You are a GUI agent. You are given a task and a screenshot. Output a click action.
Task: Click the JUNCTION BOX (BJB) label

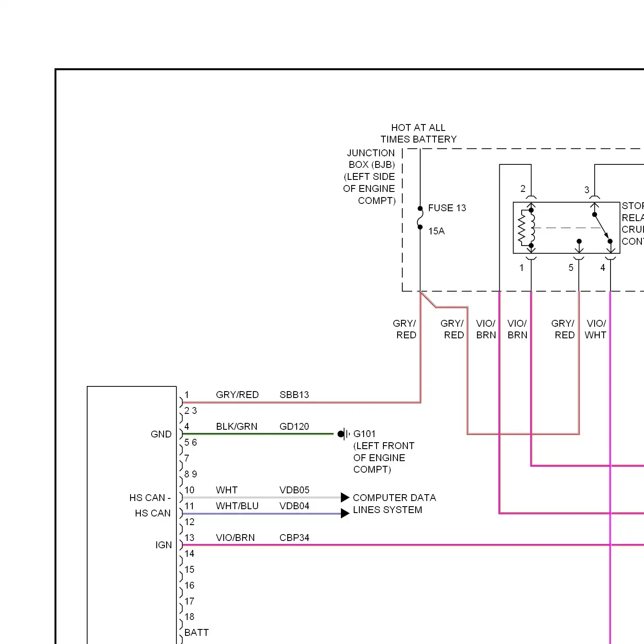[x=371, y=159]
